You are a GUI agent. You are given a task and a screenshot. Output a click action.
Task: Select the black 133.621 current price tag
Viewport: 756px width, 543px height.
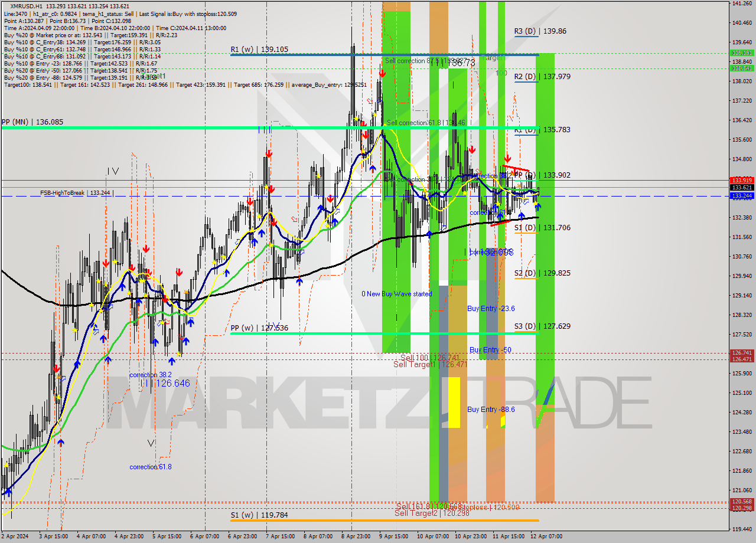coord(742,188)
